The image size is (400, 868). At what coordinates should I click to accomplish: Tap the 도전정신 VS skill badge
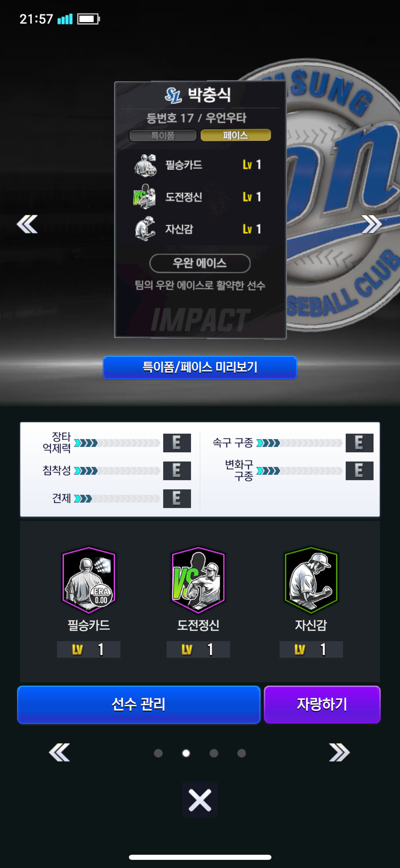(198, 580)
